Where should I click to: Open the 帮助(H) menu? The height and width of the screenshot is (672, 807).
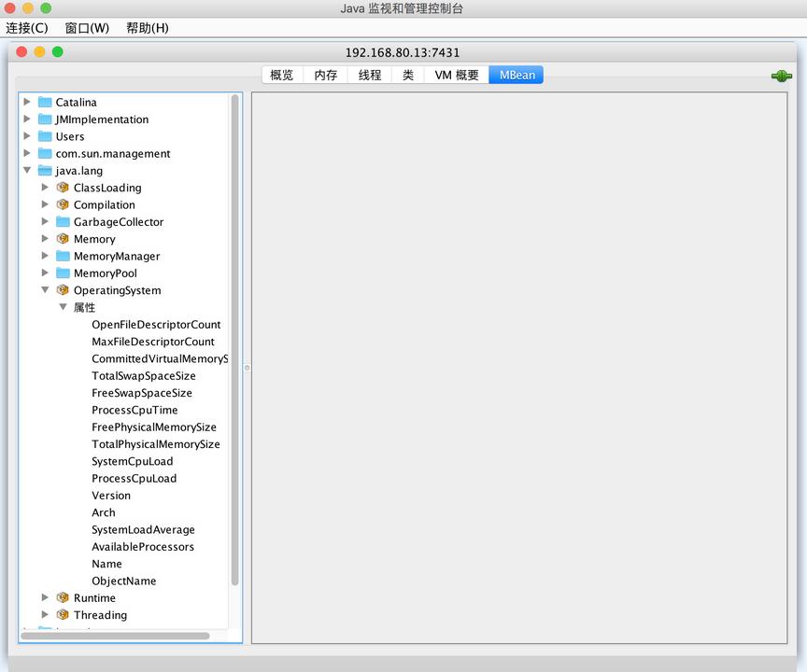tap(148, 28)
